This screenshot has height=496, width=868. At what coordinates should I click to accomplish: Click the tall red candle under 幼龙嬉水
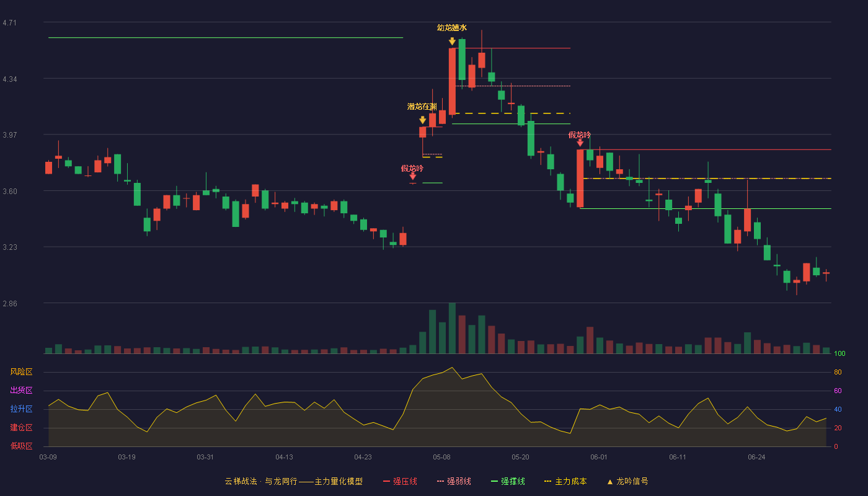(x=452, y=81)
